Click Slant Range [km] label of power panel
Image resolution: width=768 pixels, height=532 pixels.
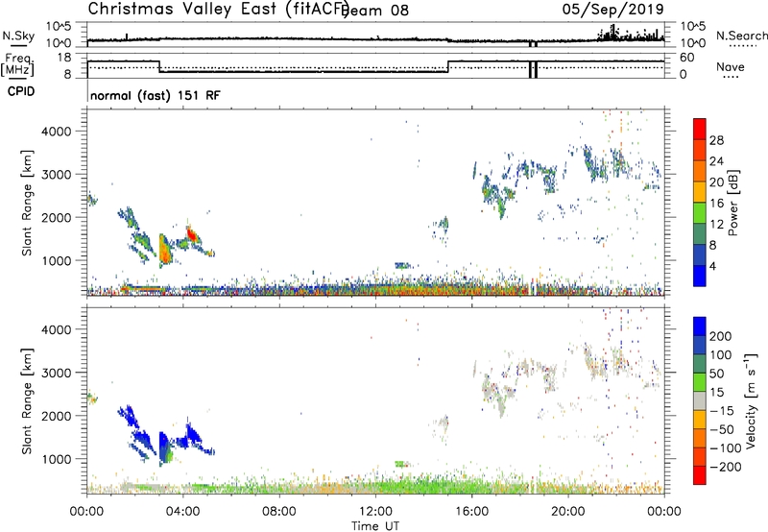pyautogui.click(x=27, y=203)
